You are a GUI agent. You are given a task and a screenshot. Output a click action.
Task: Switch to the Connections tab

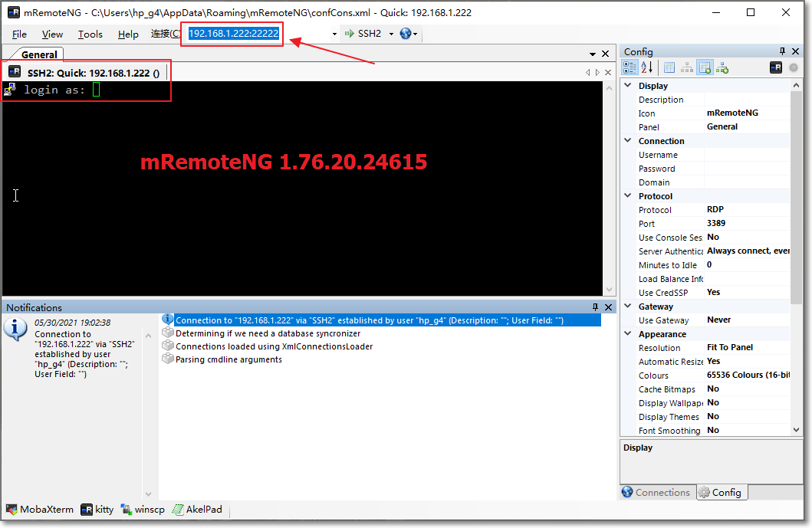point(656,492)
